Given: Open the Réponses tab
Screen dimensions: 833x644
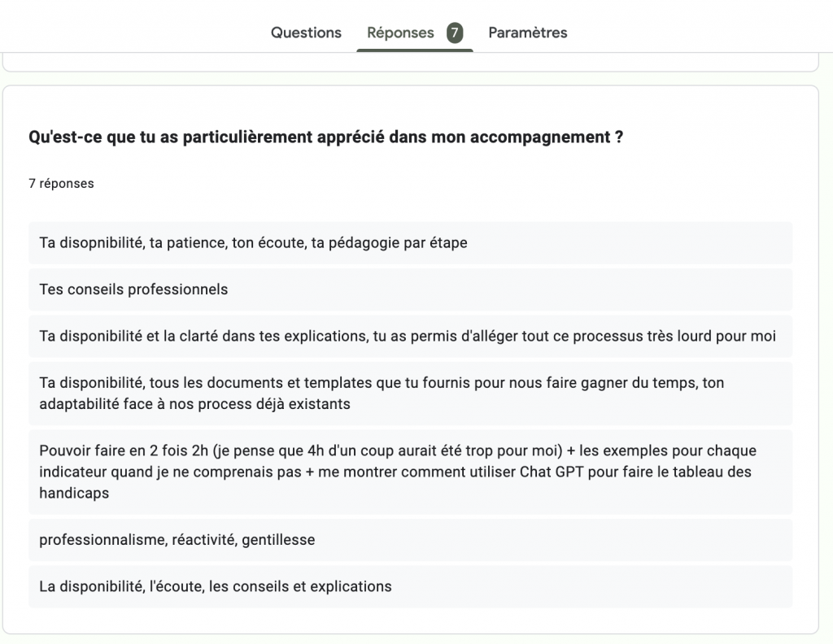Looking at the screenshot, I should pyautogui.click(x=400, y=33).
